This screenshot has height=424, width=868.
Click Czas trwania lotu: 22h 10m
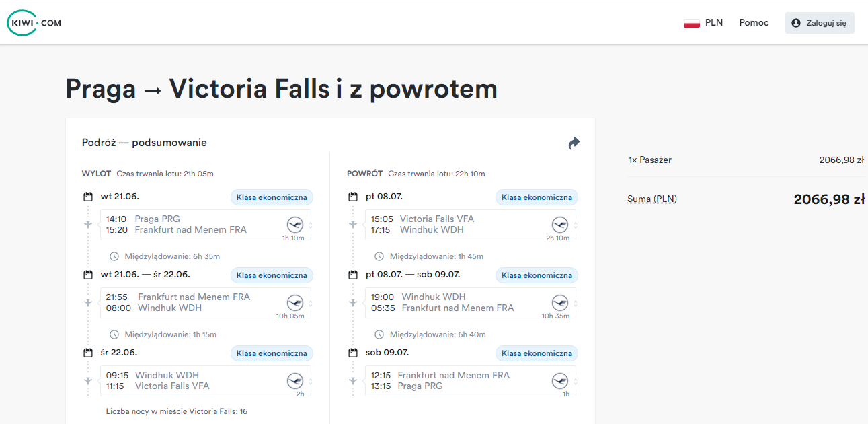[x=436, y=174]
